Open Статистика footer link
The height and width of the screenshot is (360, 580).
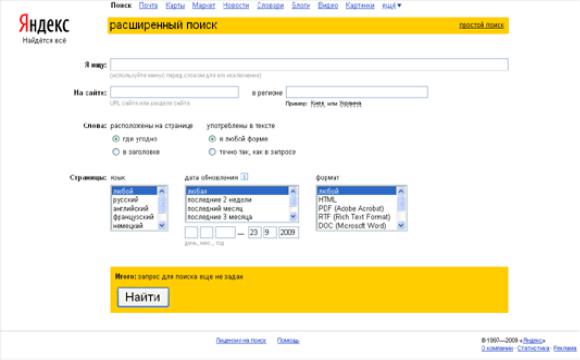click(x=533, y=348)
